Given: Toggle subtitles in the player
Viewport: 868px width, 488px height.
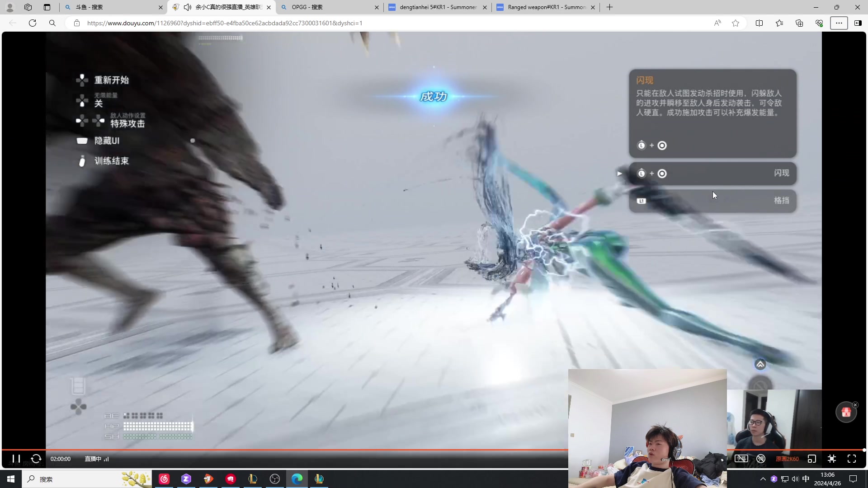Looking at the screenshot, I should tap(741, 459).
